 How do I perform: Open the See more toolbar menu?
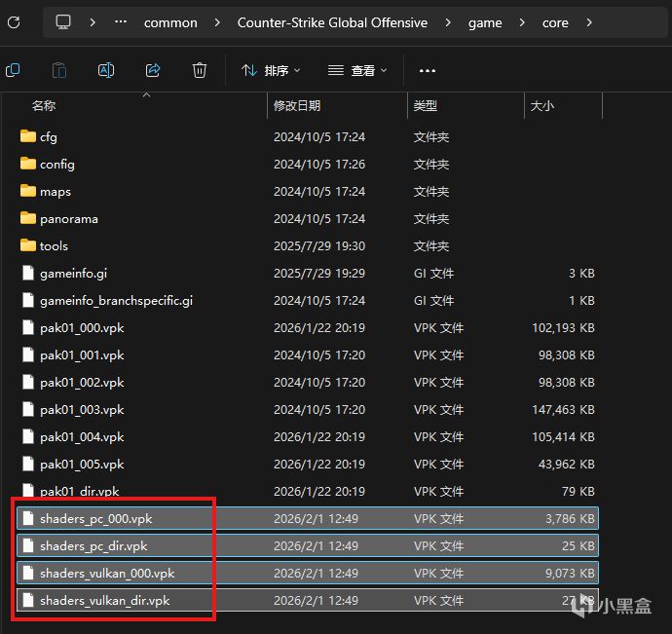click(427, 71)
